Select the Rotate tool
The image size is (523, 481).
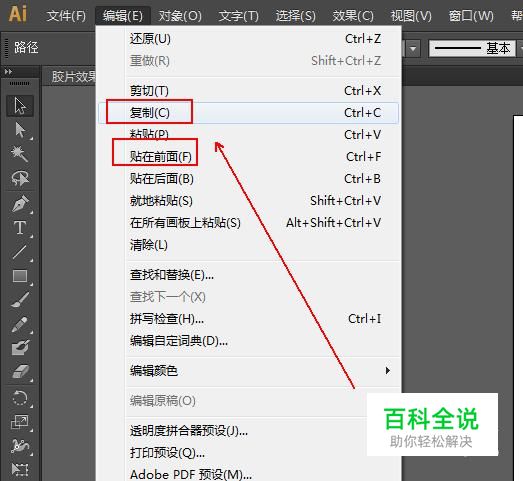click(20, 398)
